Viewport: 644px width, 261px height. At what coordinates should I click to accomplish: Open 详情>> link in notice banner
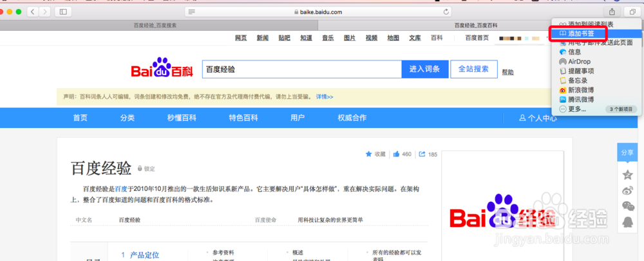[325, 97]
